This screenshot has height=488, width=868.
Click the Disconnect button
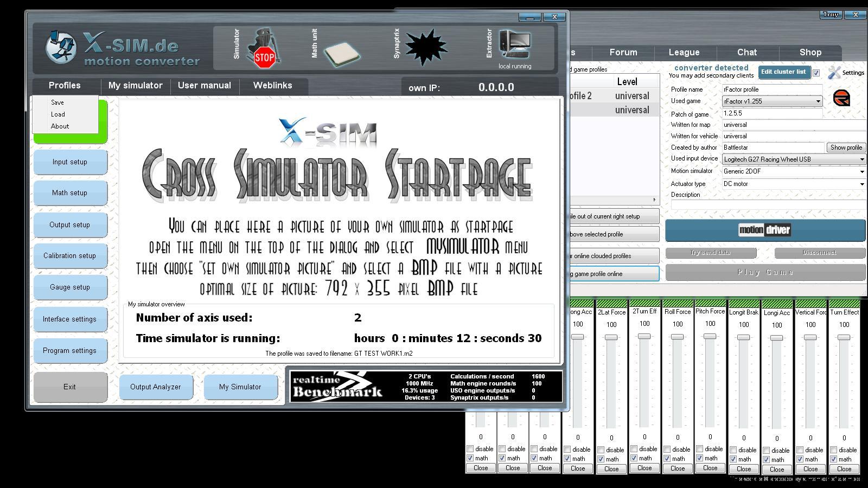pyautogui.click(x=820, y=253)
